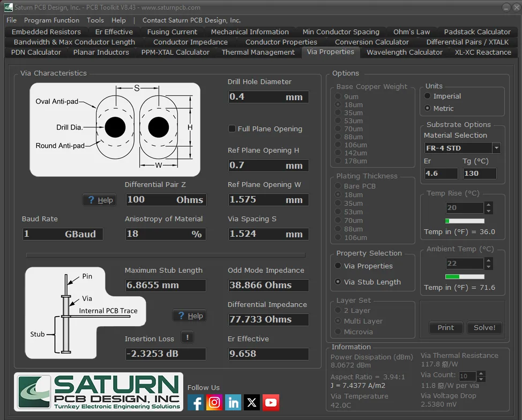
Task: Open Saturn's LinkedIn page icon
Action: (233, 402)
